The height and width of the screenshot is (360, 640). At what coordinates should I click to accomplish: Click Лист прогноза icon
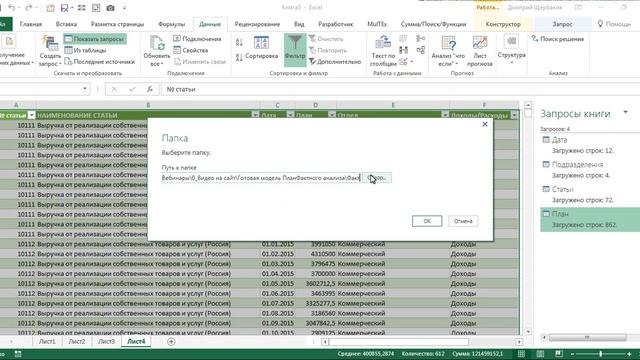(x=480, y=51)
